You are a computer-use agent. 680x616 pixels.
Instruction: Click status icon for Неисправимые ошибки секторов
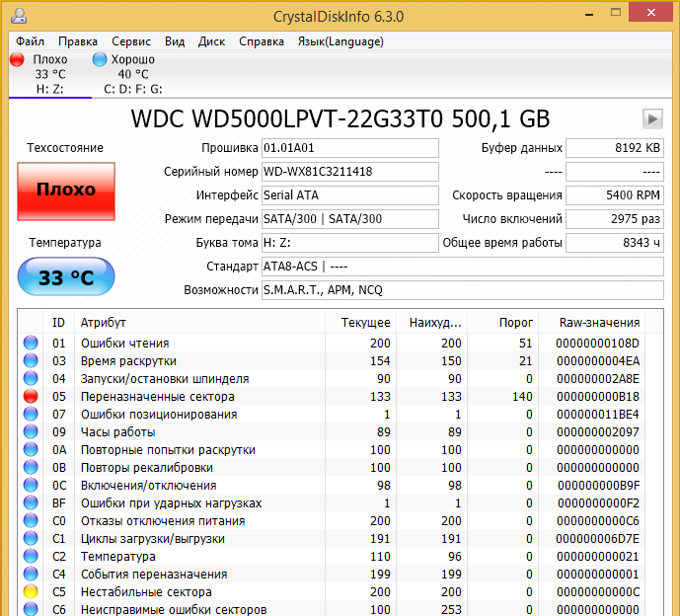(x=31, y=609)
